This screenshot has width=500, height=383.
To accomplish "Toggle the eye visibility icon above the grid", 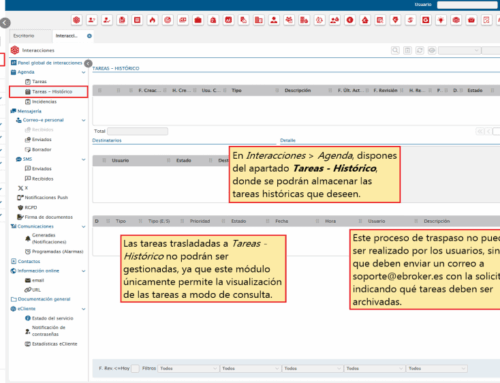I will (432, 50).
